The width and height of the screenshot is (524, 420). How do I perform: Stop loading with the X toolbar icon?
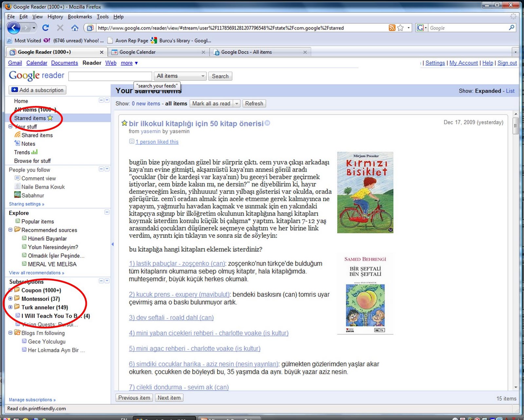(60, 28)
